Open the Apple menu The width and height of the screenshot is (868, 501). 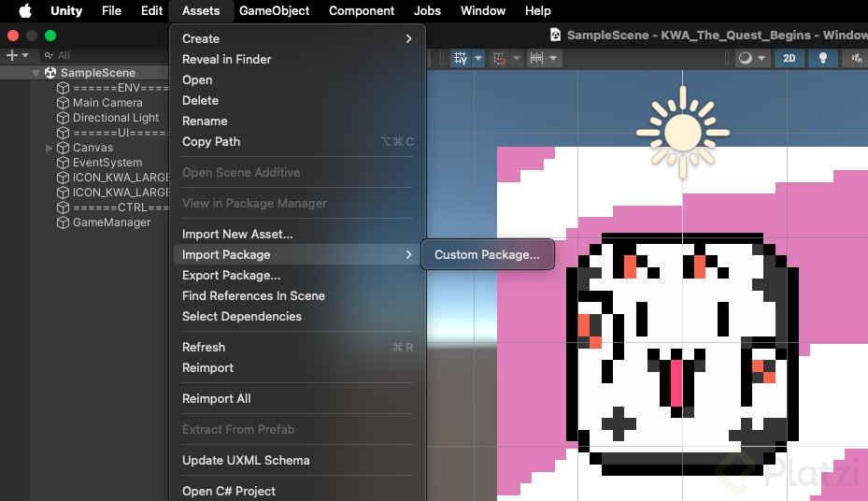(25, 10)
